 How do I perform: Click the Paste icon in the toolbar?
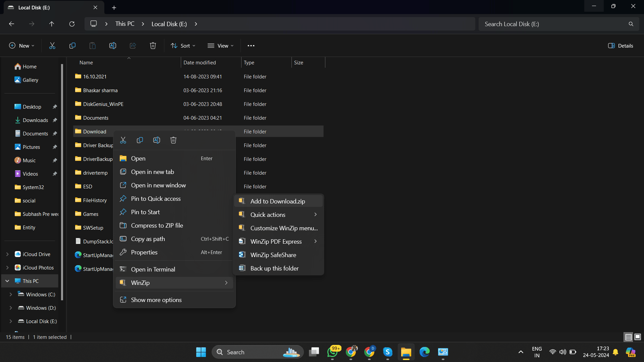click(92, 46)
